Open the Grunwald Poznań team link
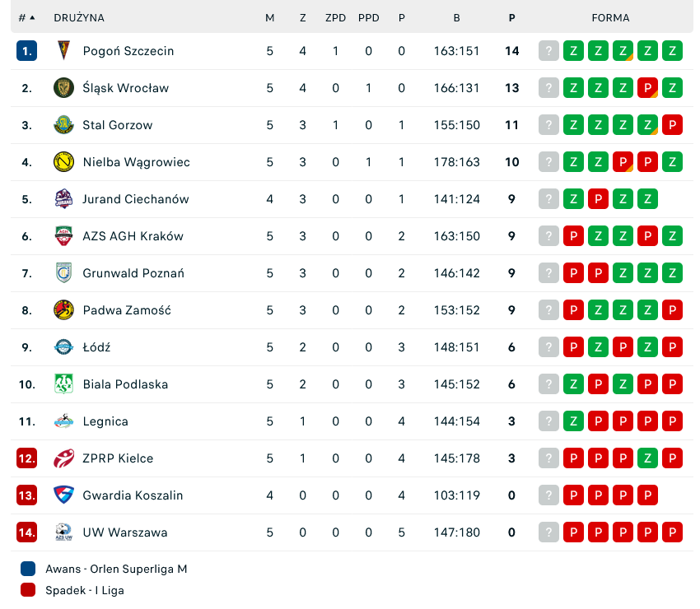The height and width of the screenshot is (609, 700). point(133,273)
